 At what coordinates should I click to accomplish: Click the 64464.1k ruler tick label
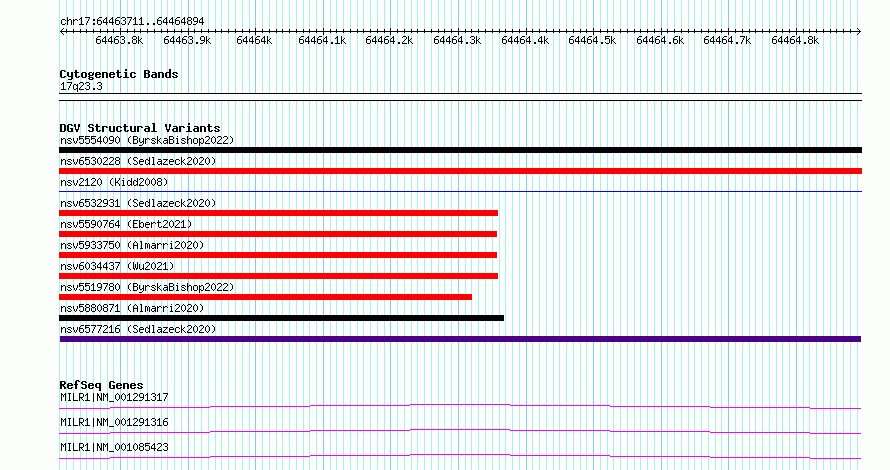[322, 41]
